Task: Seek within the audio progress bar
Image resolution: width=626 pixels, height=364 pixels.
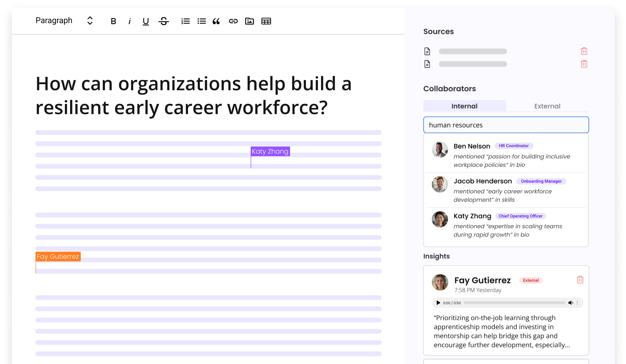Action: point(514,303)
